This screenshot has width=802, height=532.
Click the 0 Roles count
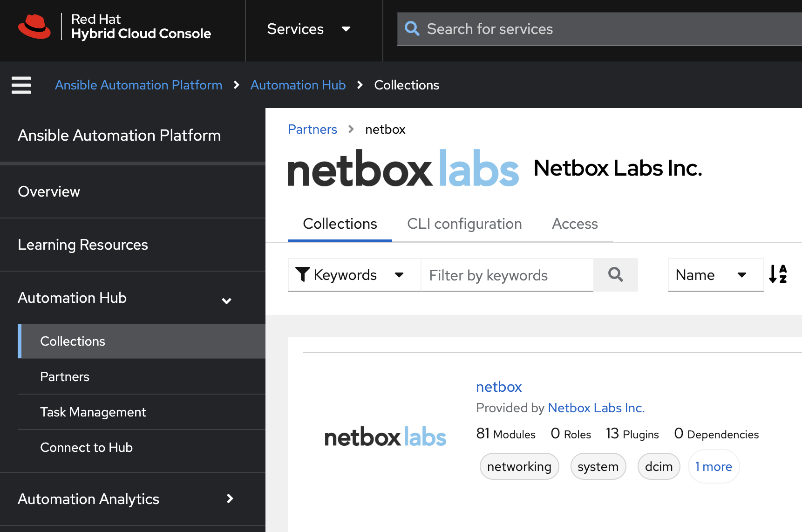click(x=571, y=434)
